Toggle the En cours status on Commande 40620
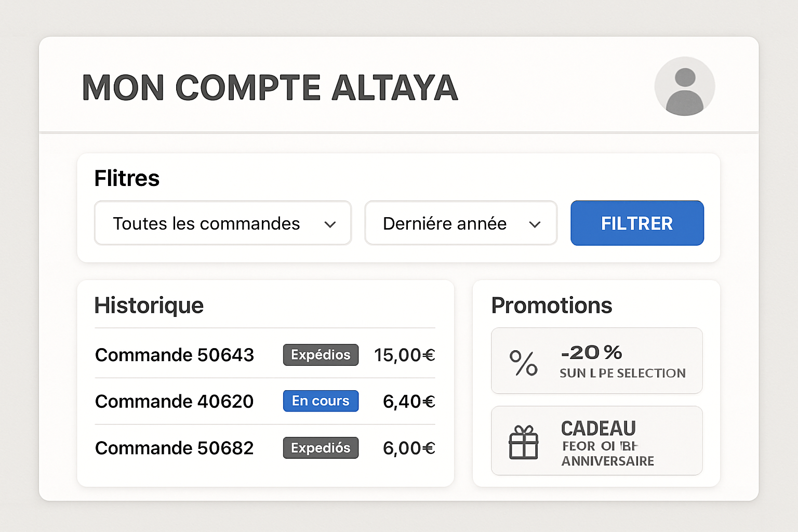798x532 pixels. 321,401
